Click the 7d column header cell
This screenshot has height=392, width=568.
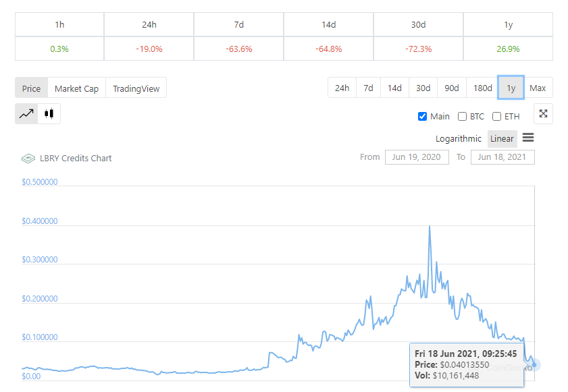click(238, 24)
